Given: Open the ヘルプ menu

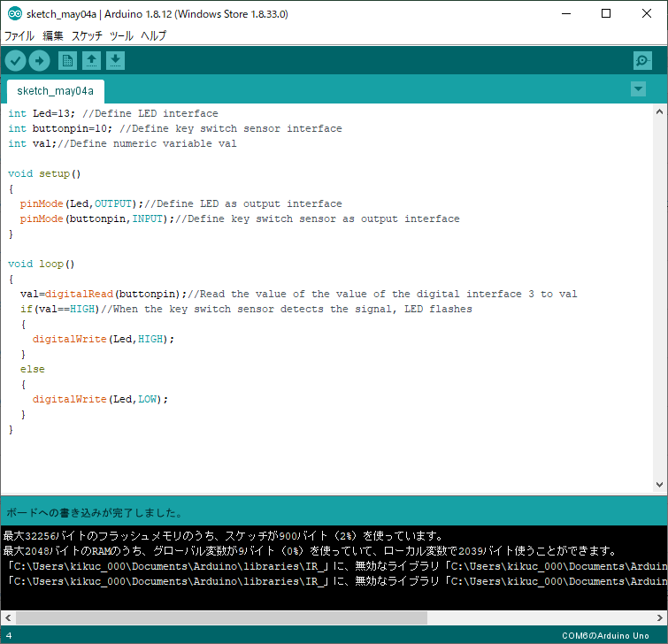Looking at the screenshot, I should [x=153, y=36].
